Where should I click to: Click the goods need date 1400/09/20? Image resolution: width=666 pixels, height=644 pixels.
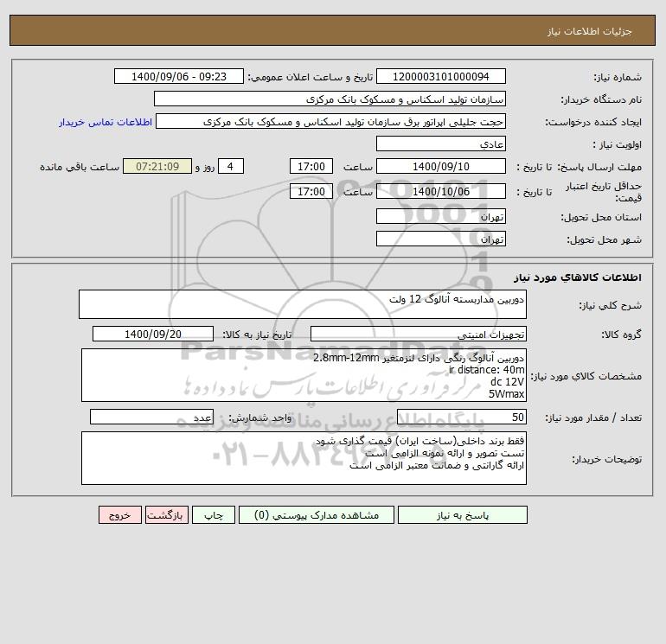(153, 334)
